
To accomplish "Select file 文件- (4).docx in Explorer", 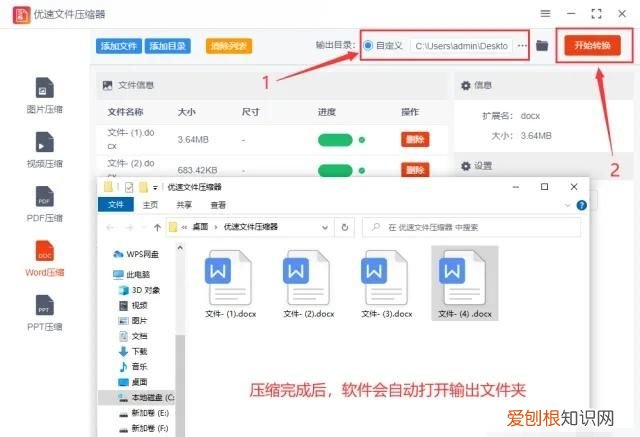I will coord(464,283).
